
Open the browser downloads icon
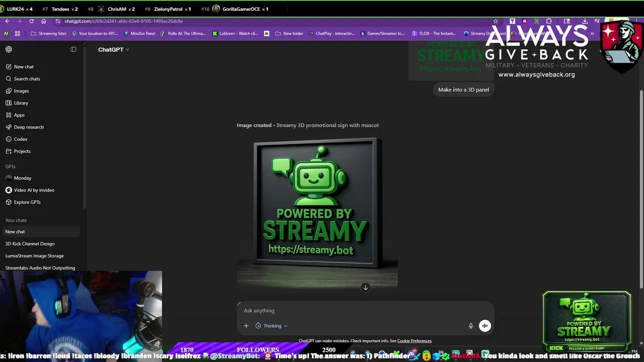(x=585, y=21)
